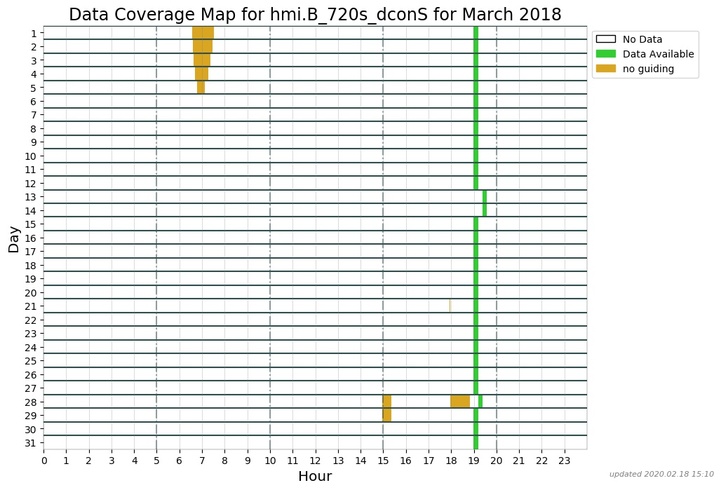Click the gold bar on day 29 at hour 15
The height and width of the screenshot is (490, 721).
387,415
